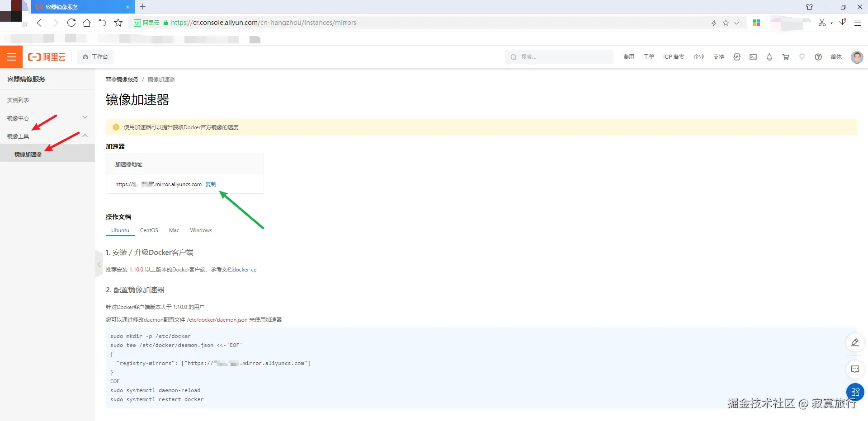Bookmark via the star left of the address bar
The width and height of the screenshot is (868, 421).
[118, 23]
